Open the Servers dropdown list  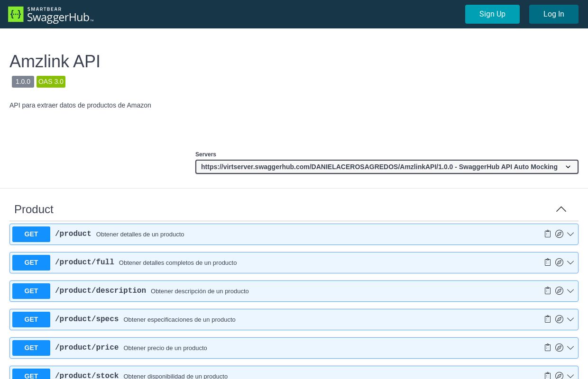(387, 167)
